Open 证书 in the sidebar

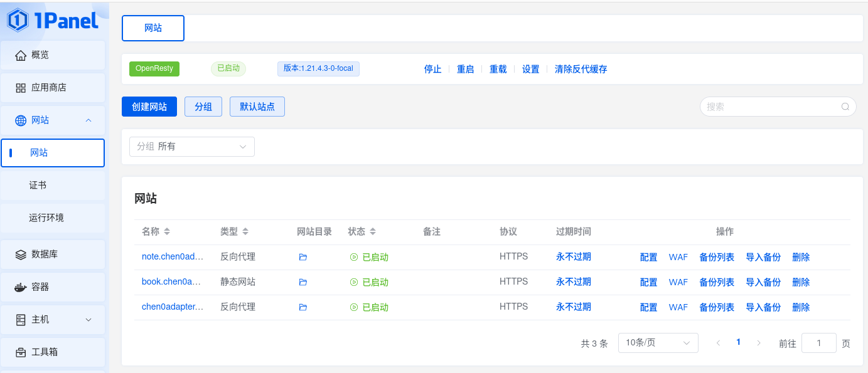click(53, 186)
